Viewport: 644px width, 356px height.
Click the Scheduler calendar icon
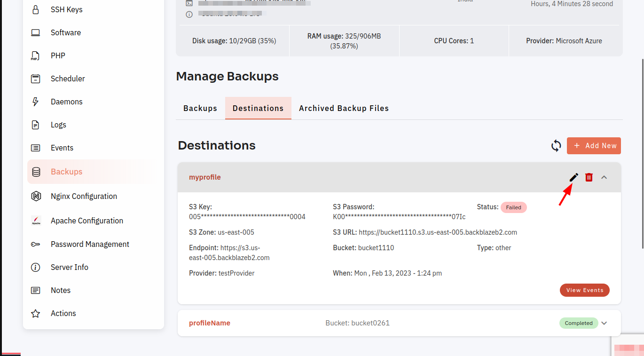tap(36, 79)
